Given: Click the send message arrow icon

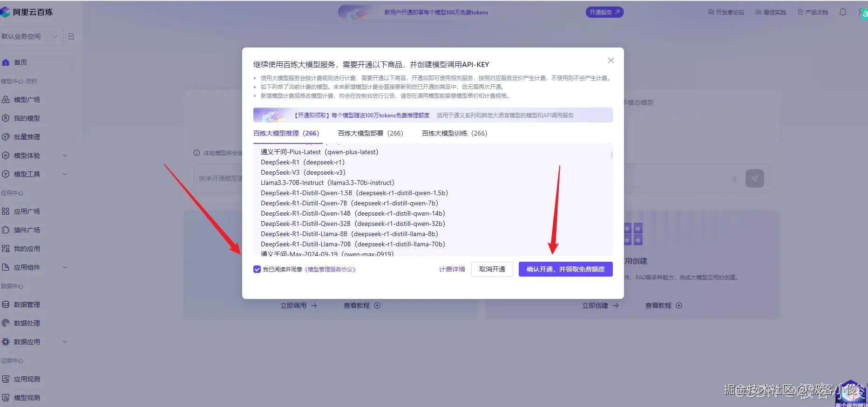Looking at the screenshot, I should pyautogui.click(x=755, y=178).
